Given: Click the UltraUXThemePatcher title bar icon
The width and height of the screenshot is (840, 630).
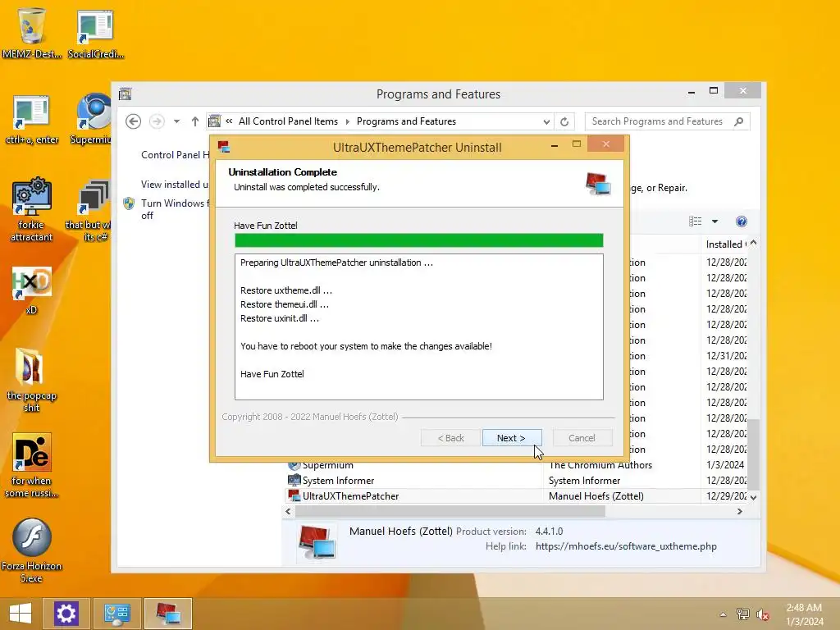Looking at the screenshot, I should pos(224,147).
